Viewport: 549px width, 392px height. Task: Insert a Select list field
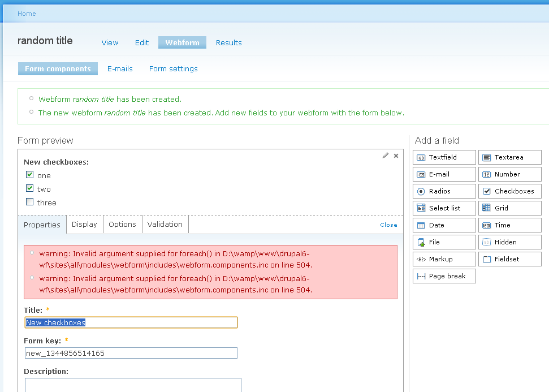[444, 208]
